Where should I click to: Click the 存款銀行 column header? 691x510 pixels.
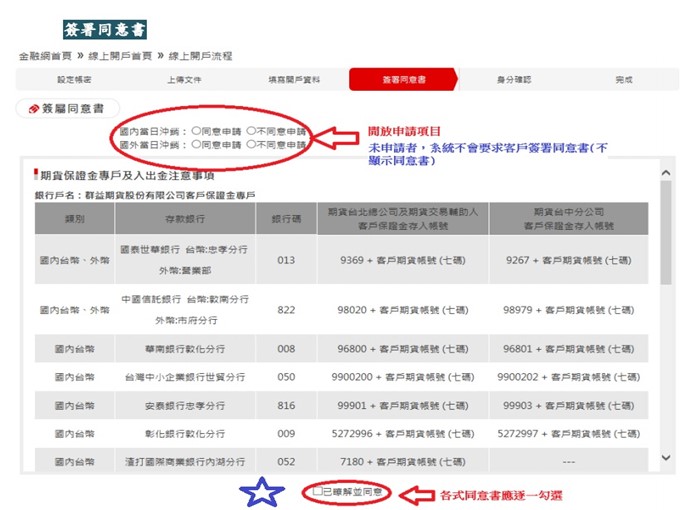point(184,217)
